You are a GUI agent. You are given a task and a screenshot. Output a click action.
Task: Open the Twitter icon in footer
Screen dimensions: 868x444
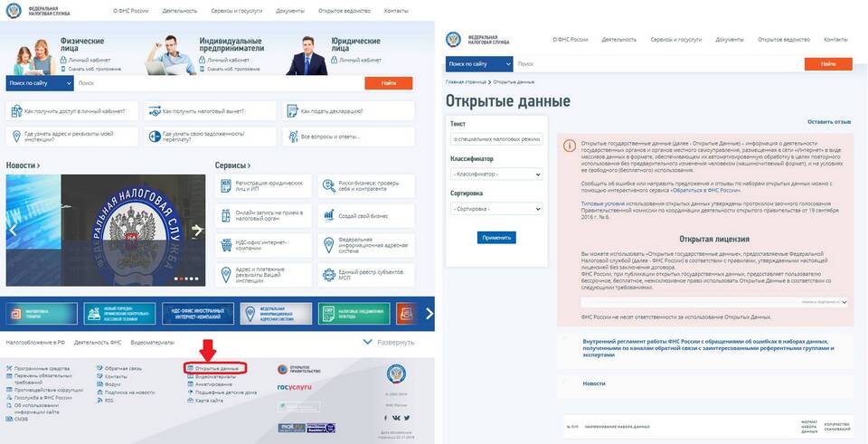click(x=407, y=418)
